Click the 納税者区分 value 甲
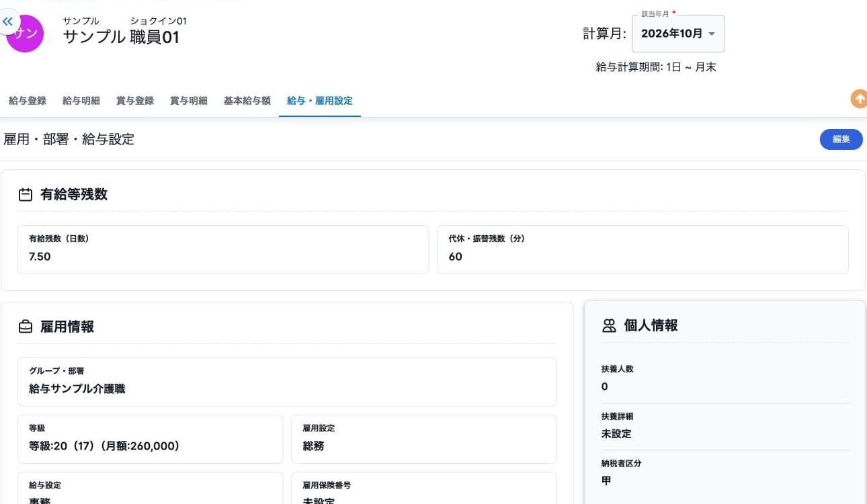867x504 pixels. (x=606, y=480)
